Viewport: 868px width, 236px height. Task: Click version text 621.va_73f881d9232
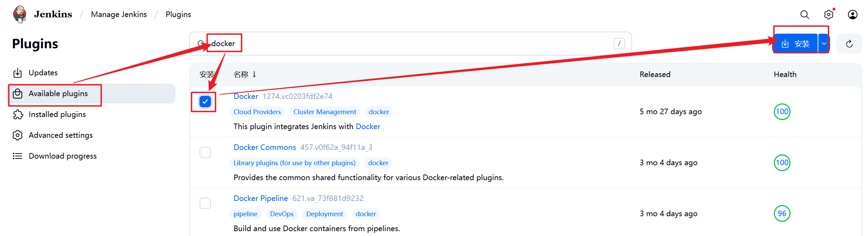coord(328,198)
